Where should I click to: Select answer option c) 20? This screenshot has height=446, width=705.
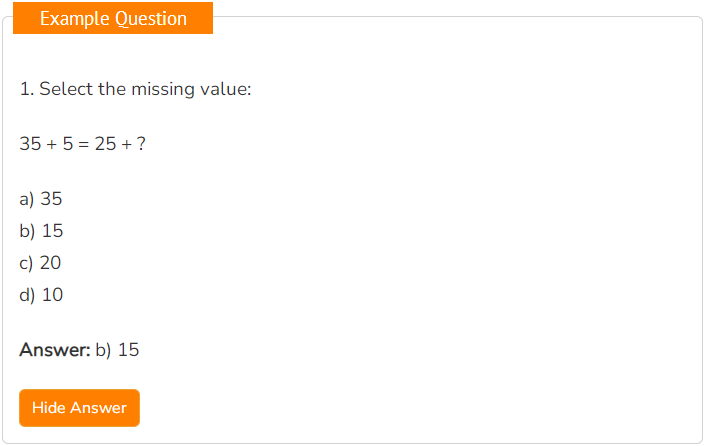pyautogui.click(x=40, y=263)
